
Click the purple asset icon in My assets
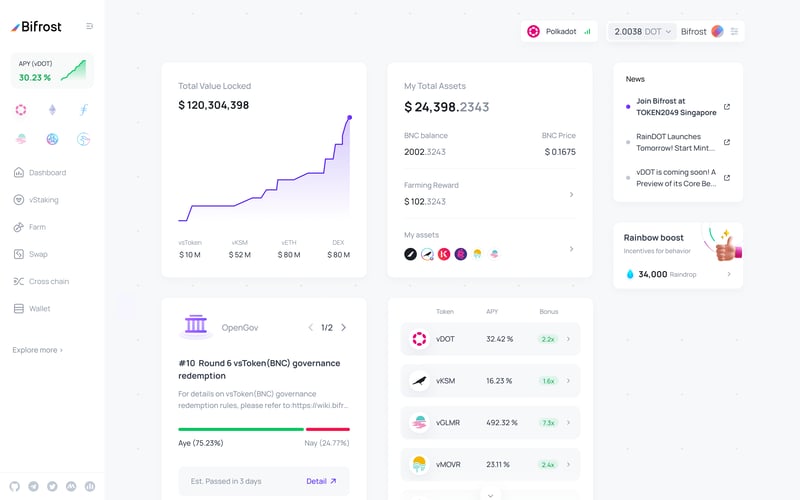[461, 254]
